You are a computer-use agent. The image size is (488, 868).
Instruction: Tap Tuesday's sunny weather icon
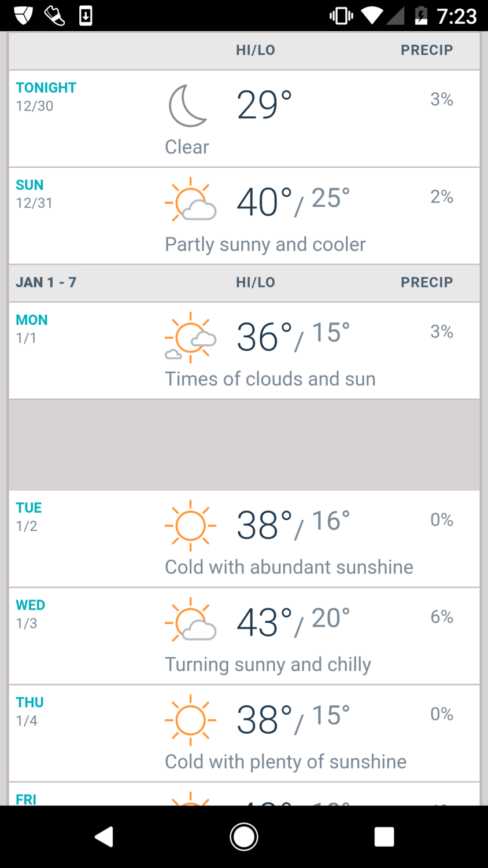[190, 525]
